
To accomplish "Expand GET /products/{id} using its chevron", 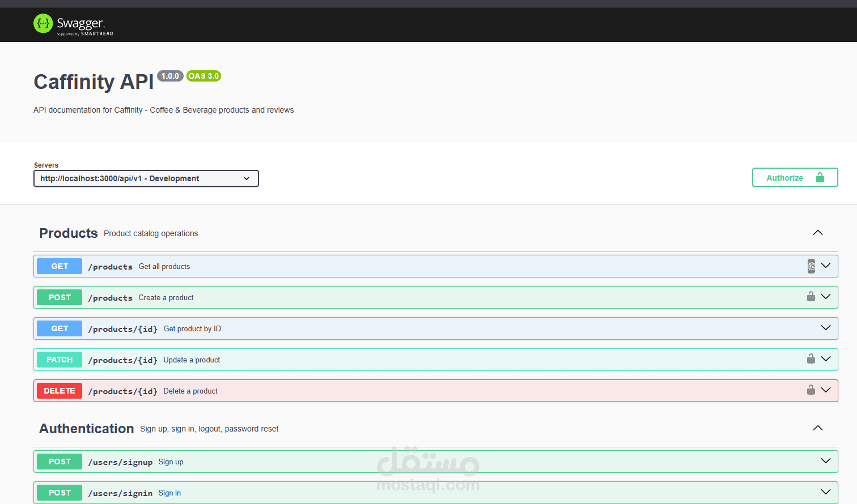I will click(826, 328).
